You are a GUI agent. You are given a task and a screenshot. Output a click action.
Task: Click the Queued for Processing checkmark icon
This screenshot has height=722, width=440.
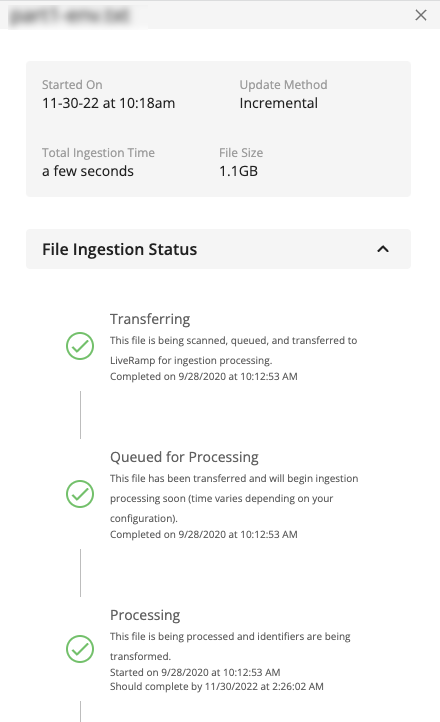pyautogui.click(x=80, y=494)
